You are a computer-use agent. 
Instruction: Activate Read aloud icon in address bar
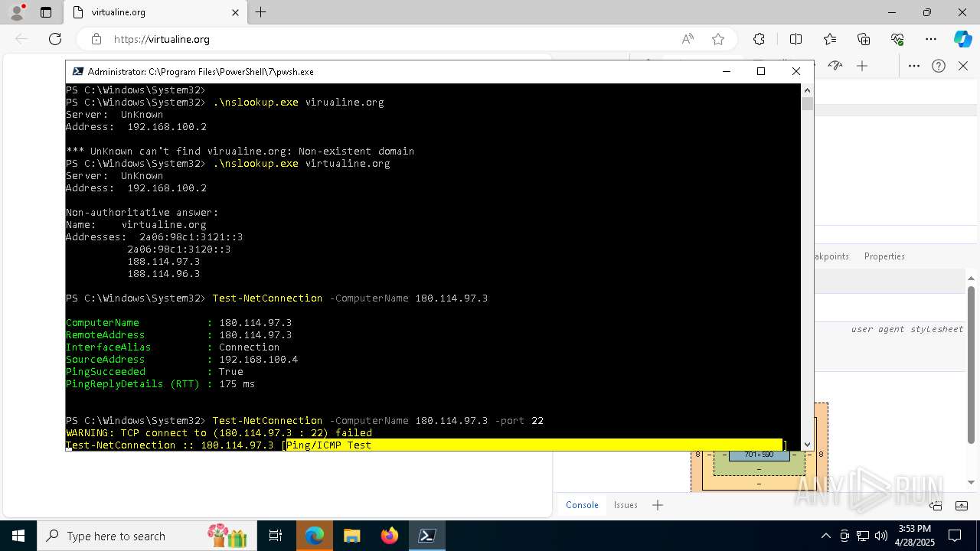point(688,39)
